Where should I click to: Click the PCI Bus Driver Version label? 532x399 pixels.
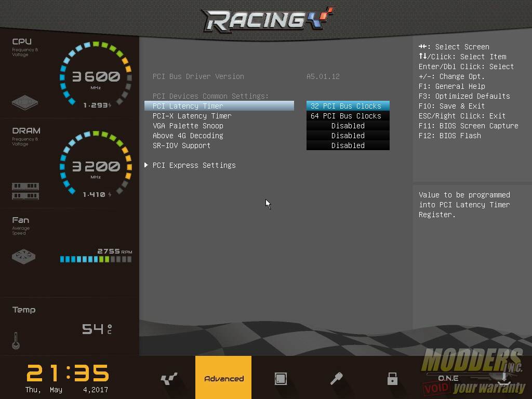pos(198,76)
